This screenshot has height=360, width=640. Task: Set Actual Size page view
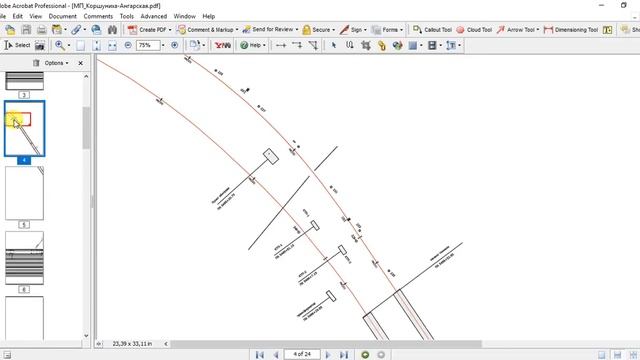(81, 45)
